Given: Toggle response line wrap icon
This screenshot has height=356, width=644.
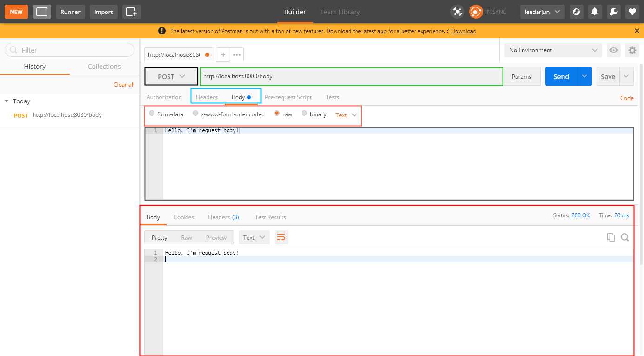Looking at the screenshot, I should click(x=281, y=237).
